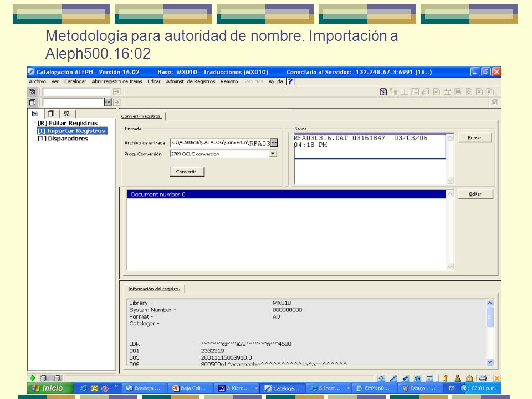The width and height of the screenshot is (532, 399).
Task: Open the Ver menu
Action: click(x=55, y=81)
